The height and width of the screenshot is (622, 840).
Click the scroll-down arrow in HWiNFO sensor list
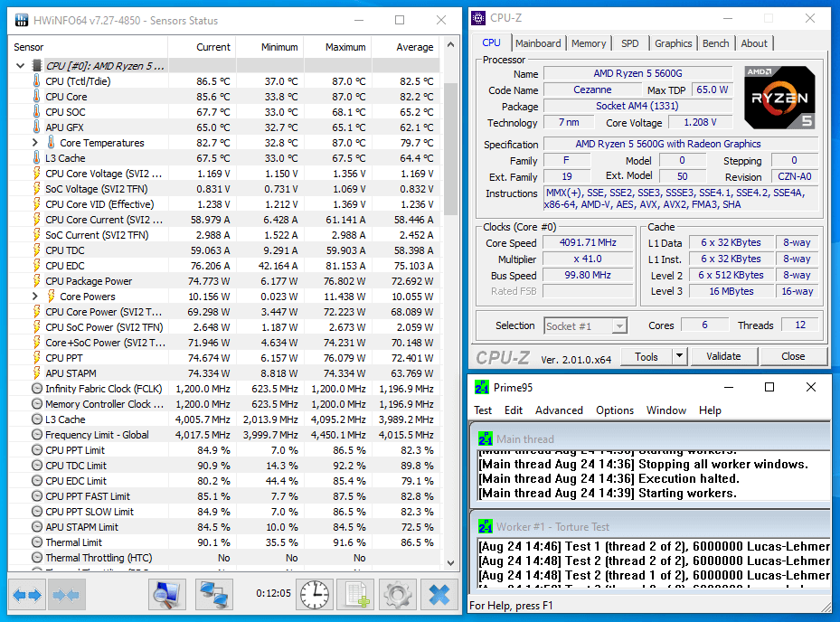coord(450,563)
